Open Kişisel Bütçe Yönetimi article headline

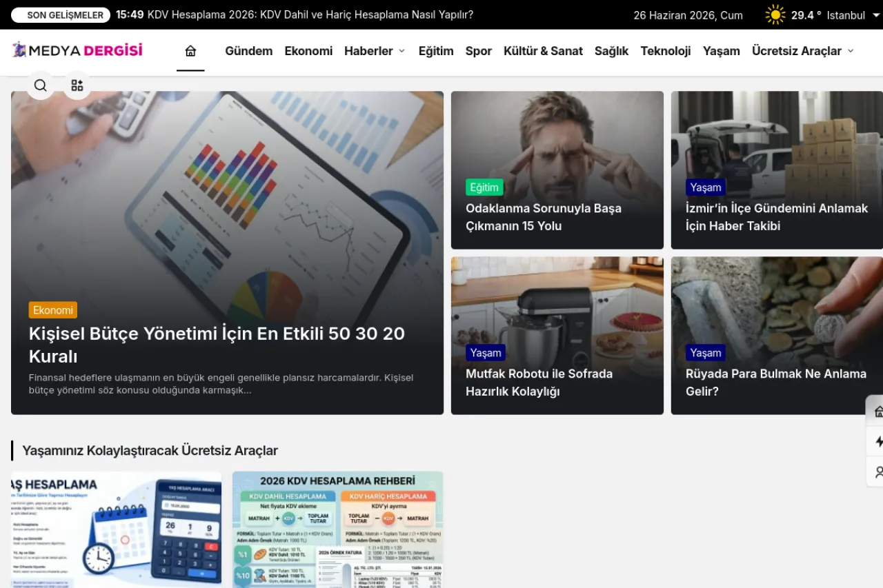[217, 345]
